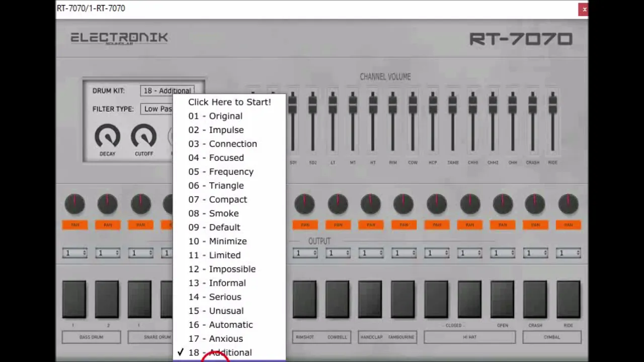Toggle the orange PAN button for Bass Drum 2
This screenshot has width=644, height=362.
point(108,225)
